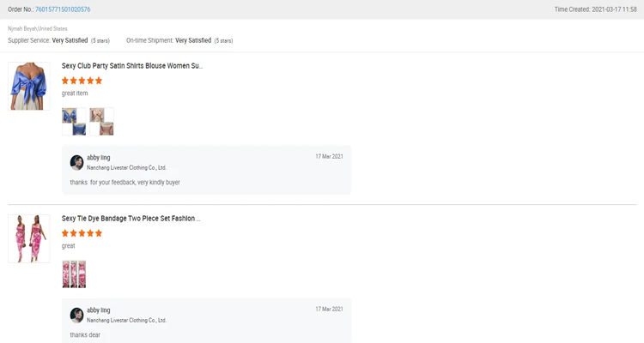The height and width of the screenshot is (343, 644).
Task: Select supplier name in the first reply
Action: [126, 168]
